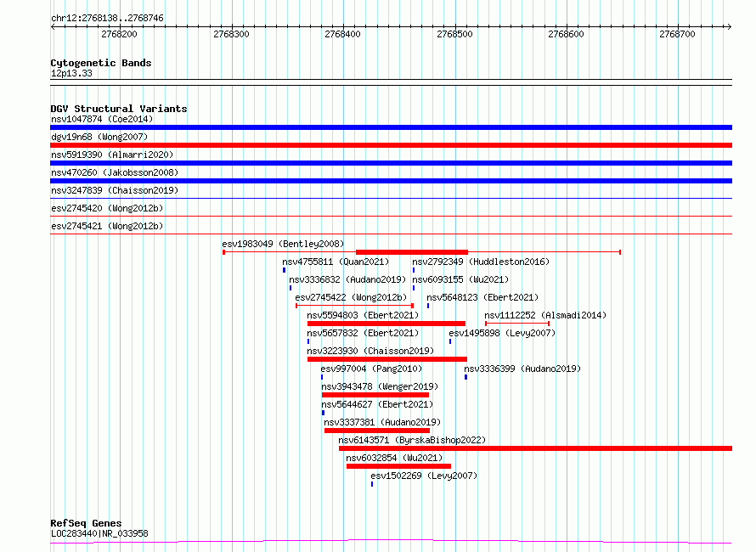This screenshot has width=756, height=552.
Task: Select nsv4755811 (Quan2021) label
Action: point(336,262)
